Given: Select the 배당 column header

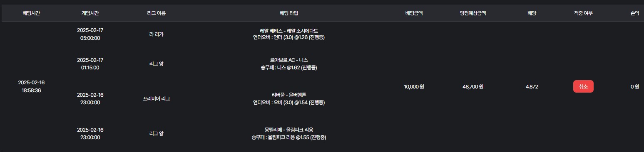Looking at the screenshot, I should point(532,13).
